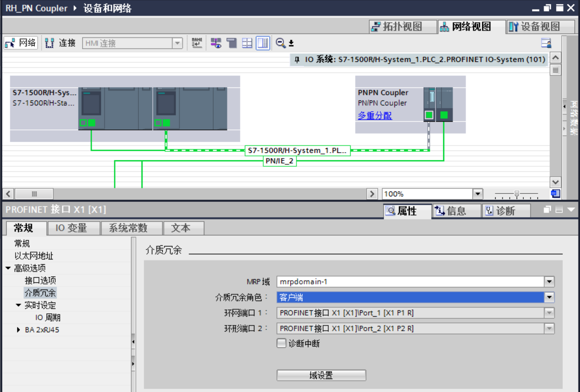Image resolution: width=580 pixels, height=392 pixels.
Task: Open the HMI 连接 connection type dropdown
Action: pos(177,43)
